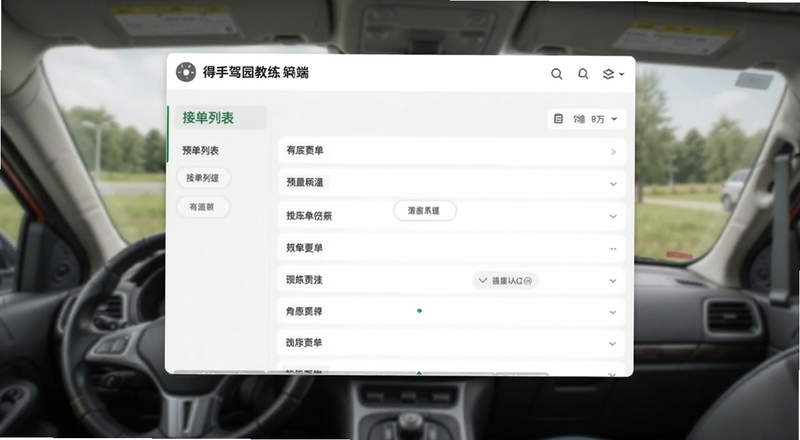800x440 pixels.
Task: Switch to the 预单列表 sidebar item
Action: tap(201, 151)
